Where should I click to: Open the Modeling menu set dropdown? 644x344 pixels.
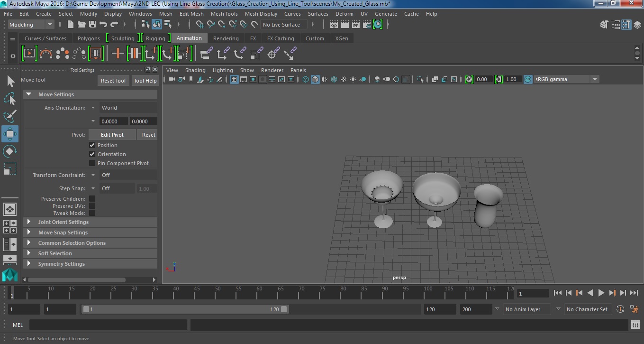pyautogui.click(x=31, y=25)
